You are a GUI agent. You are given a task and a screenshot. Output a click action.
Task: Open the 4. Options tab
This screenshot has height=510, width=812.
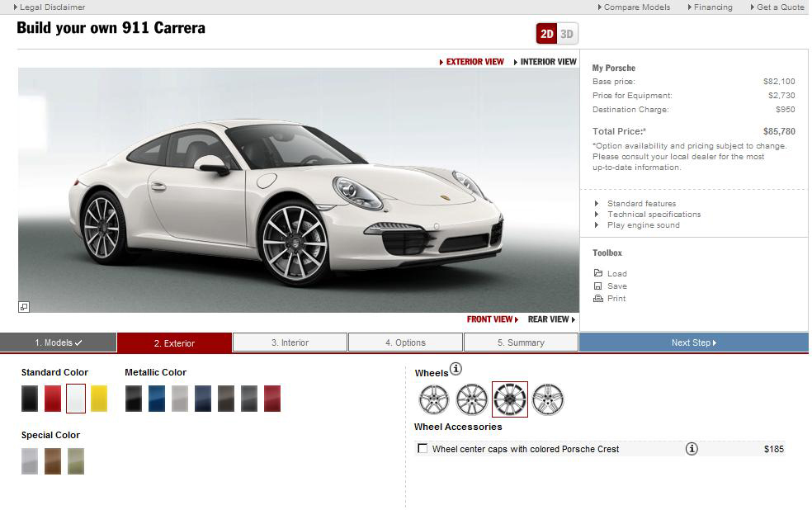click(405, 342)
